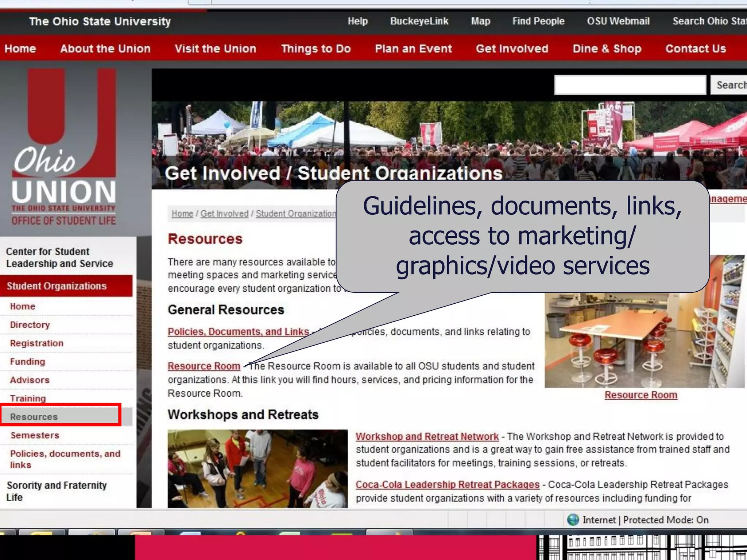Open Training in the sidebar

pos(28,398)
